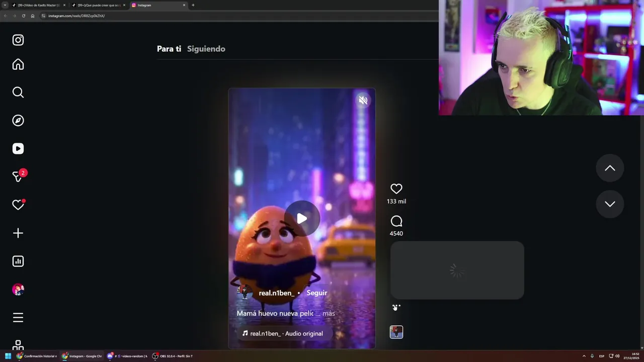Reload the page in the browser
644x362 pixels.
tap(23, 16)
